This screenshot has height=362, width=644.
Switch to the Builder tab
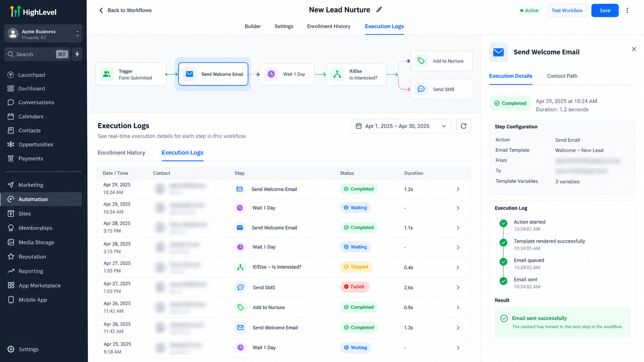point(253,26)
